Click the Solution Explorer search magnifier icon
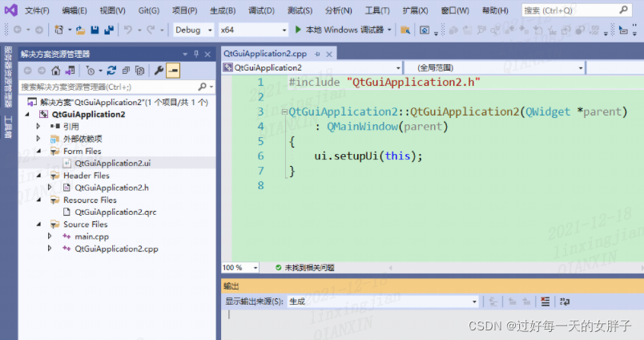644x340 pixels. click(x=202, y=87)
